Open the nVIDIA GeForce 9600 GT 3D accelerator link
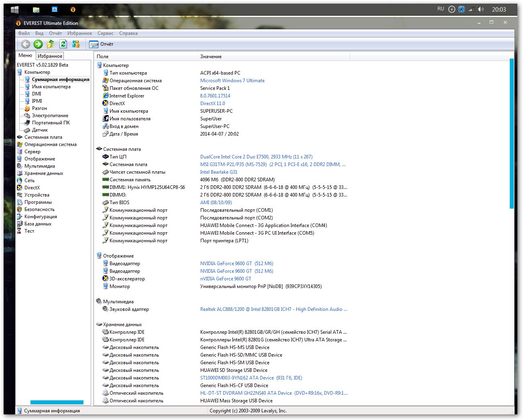The image size is (523, 420). pos(226,279)
